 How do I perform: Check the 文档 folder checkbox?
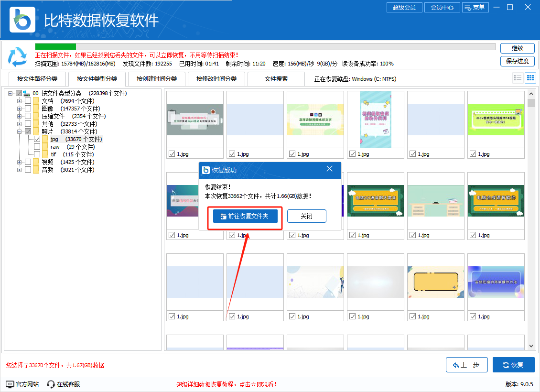tap(28, 101)
